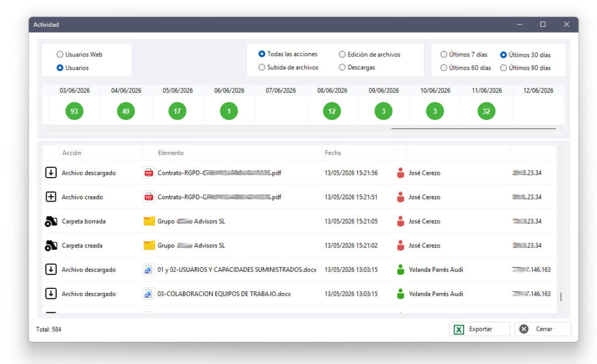Click Yolanda Parrés Audi in 03-COLABORACION row

pyautogui.click(x=436, y=294)
